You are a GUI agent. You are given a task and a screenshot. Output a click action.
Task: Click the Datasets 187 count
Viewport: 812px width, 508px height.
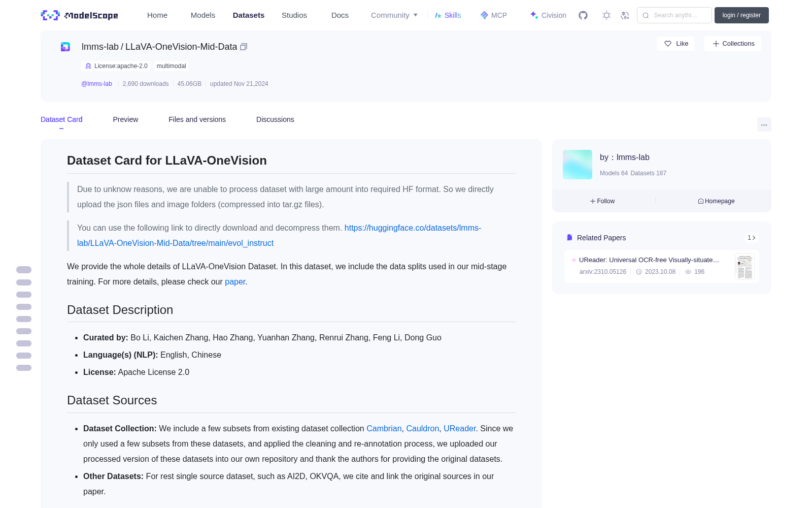649,173
